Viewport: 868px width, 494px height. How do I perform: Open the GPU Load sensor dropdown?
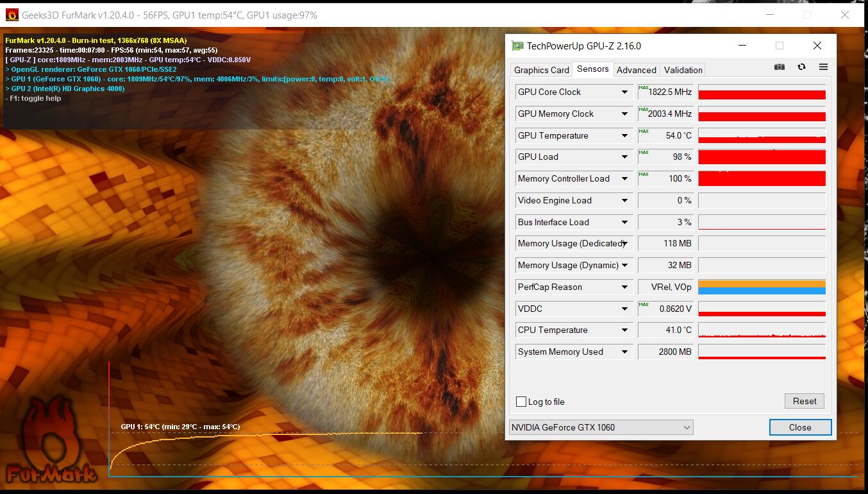pos(624,157)
